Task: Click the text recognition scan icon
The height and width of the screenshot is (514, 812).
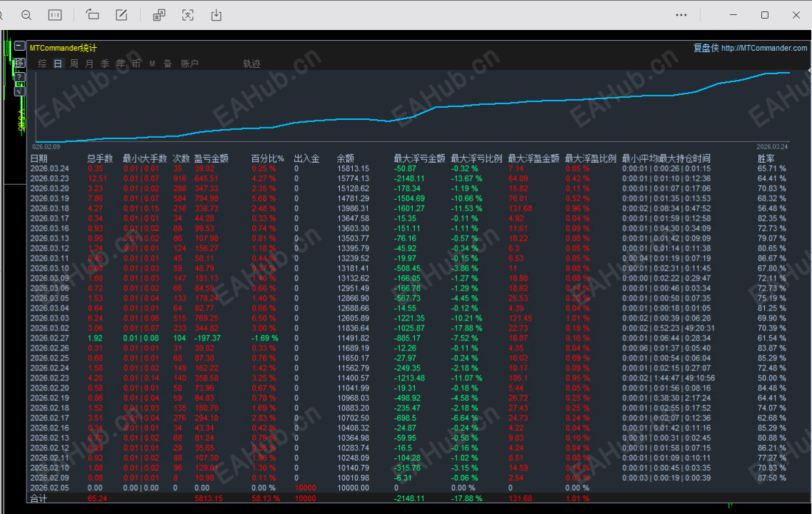Action: pyautogui.click(x=187, y=15)
